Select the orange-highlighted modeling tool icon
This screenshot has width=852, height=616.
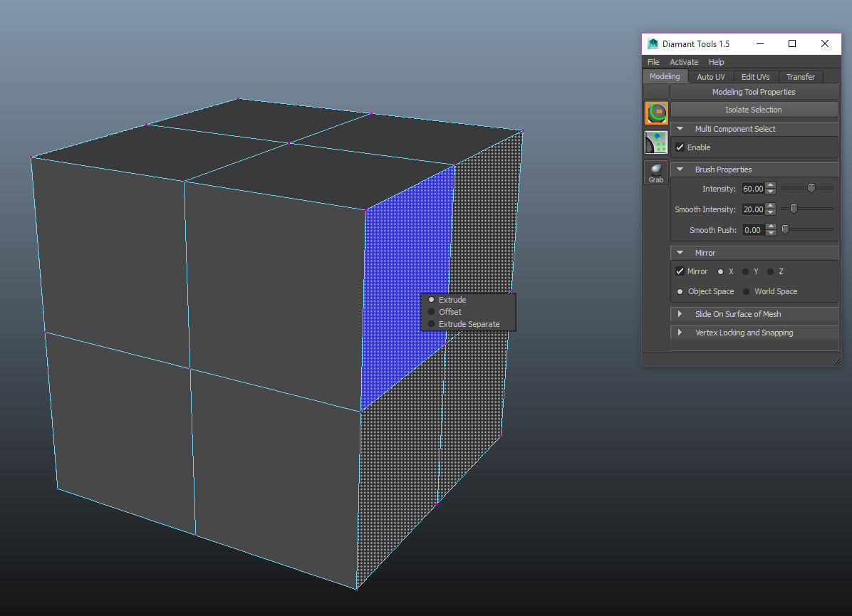coord(656,113)
